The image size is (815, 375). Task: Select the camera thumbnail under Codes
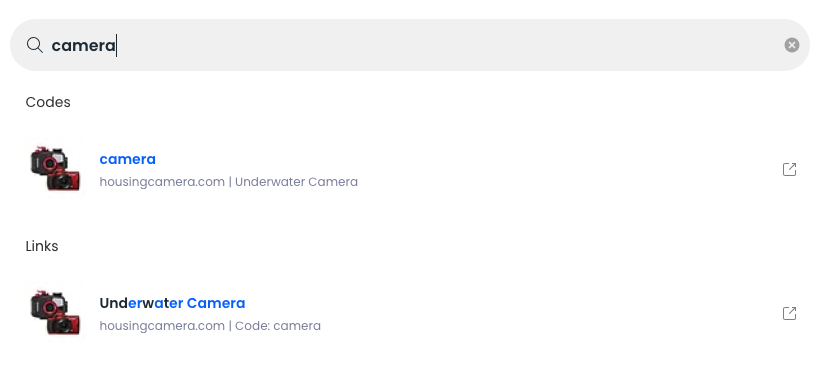pyautogui.click(x=55, y=169)
